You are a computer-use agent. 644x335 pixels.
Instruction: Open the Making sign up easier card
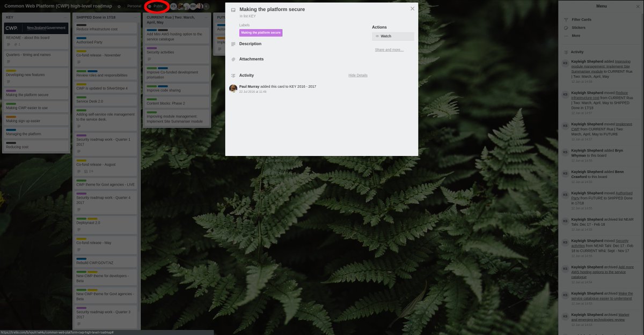point(36,120)
